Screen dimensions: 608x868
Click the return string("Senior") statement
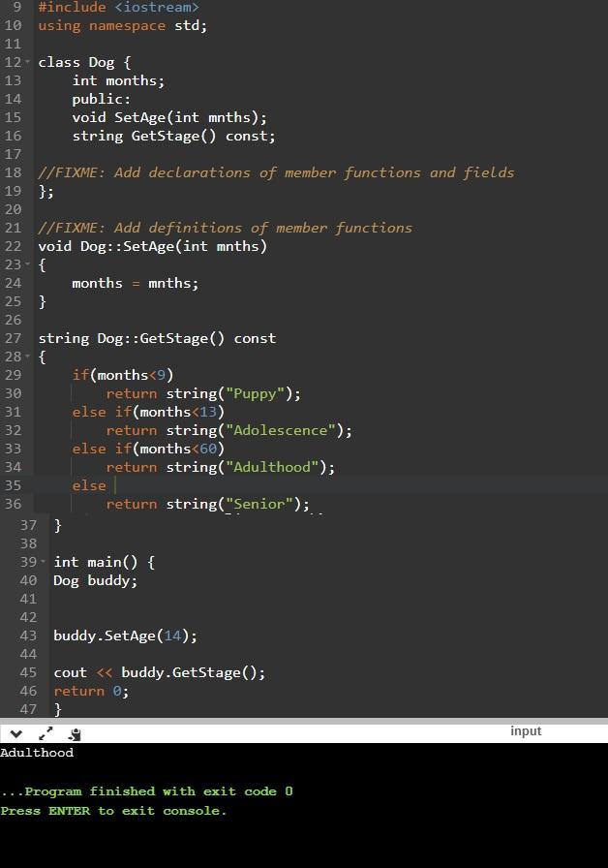coord(208,504)
